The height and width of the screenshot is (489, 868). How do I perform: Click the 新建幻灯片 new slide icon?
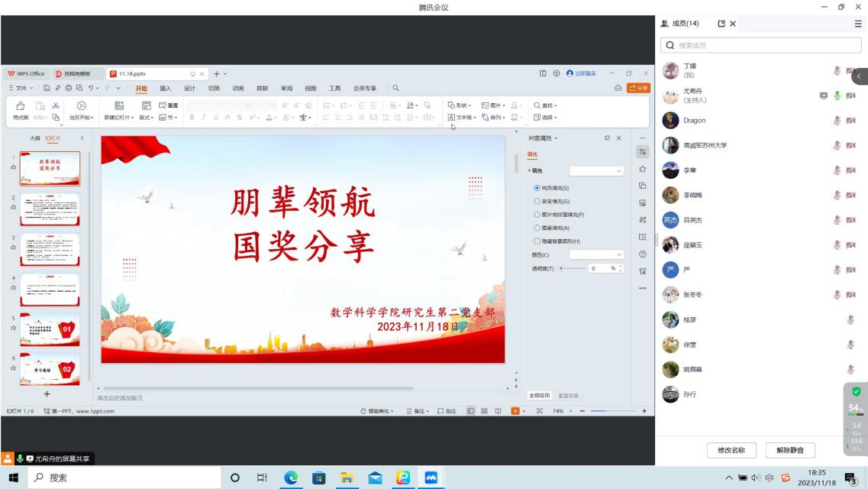[x=118, y=106]
